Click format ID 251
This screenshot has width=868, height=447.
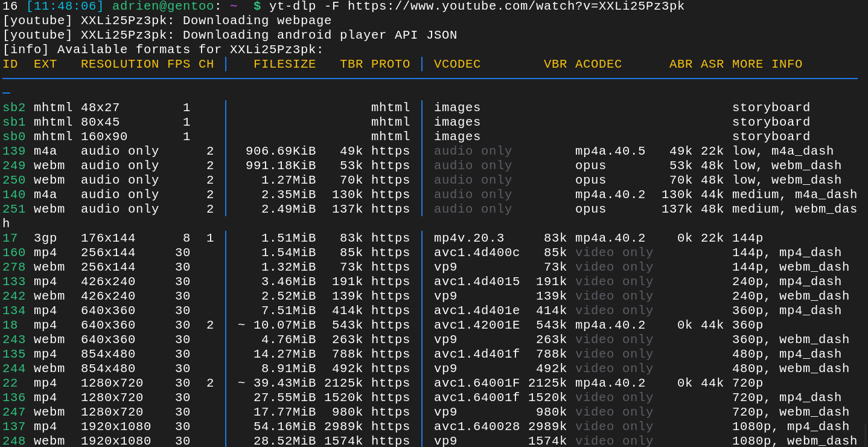(14, 209)
